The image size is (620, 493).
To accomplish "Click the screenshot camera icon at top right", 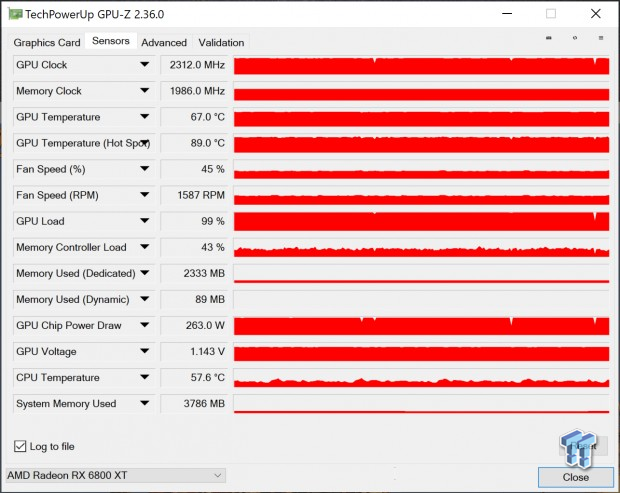I will [x=548, y=38].
